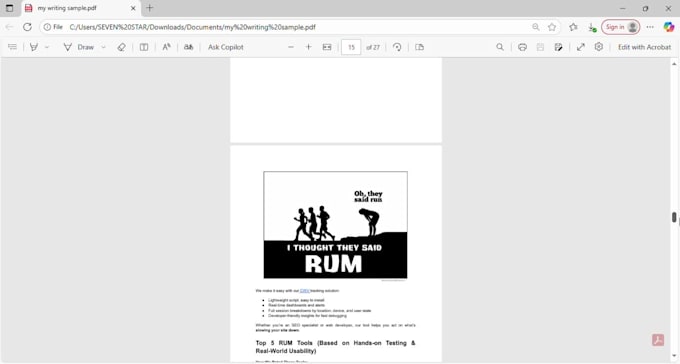Click Edit with Acrobat
Screen dimensions: 680x364
644,47
